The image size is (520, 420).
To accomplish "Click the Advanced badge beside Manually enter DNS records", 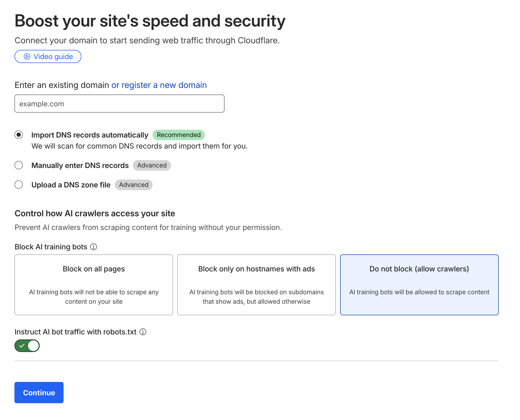I will coord(152,165).
